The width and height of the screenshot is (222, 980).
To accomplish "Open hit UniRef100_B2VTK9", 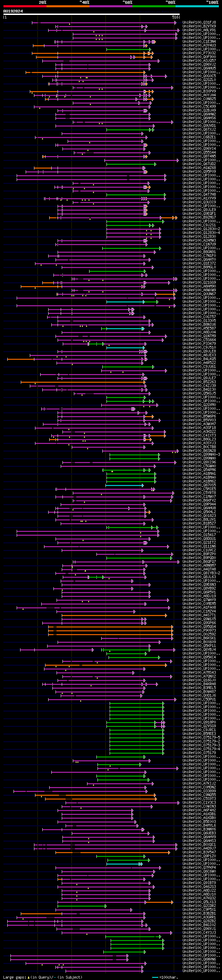I will (x=199, y=26).
